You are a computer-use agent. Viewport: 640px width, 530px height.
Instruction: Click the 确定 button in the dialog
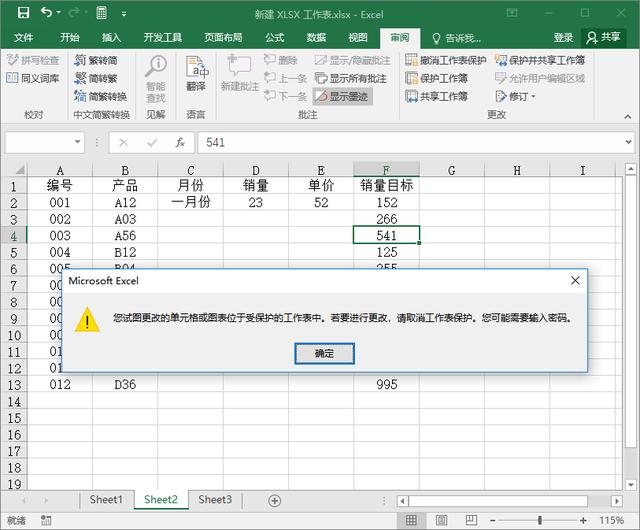[x=324, y=353]
